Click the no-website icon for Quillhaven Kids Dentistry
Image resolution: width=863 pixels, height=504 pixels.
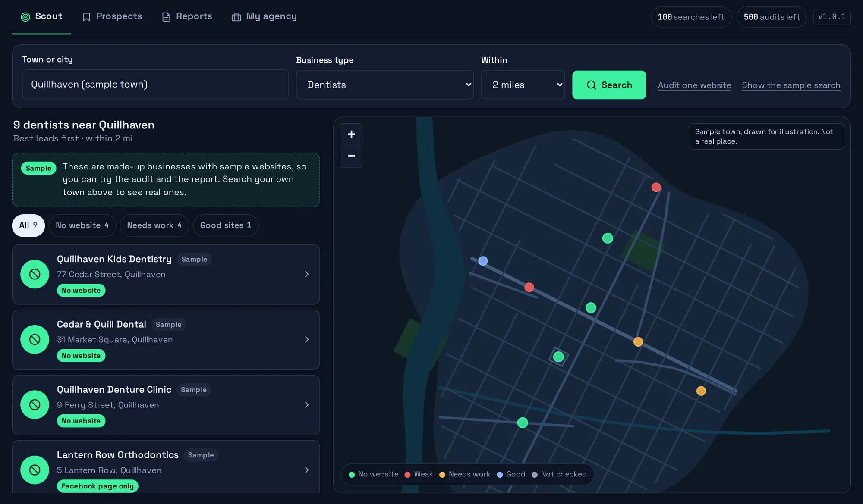[x=35, y=274]
